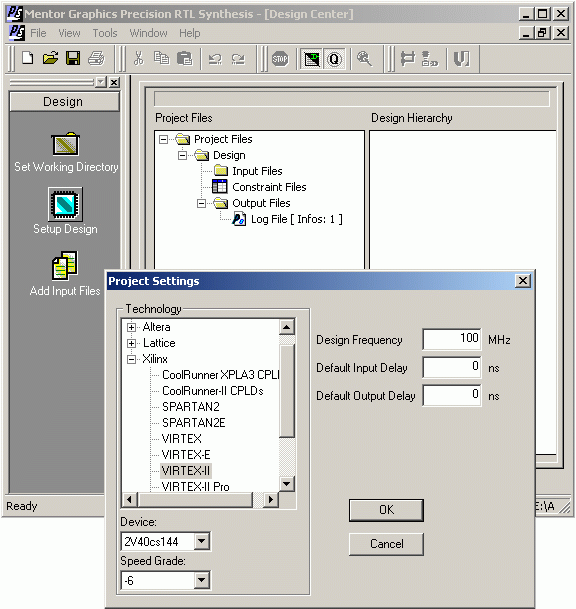Select the Input Files folder icon
Screen dimensions: 576x609
click(221, 170)
